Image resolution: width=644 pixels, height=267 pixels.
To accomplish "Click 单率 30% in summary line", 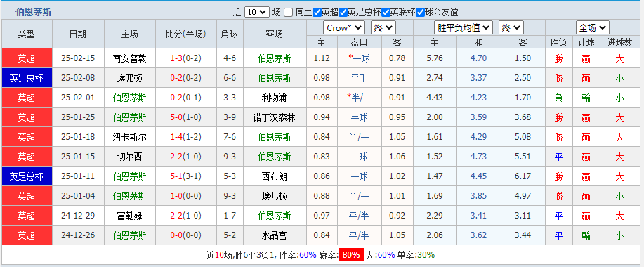I will [426, 255].
